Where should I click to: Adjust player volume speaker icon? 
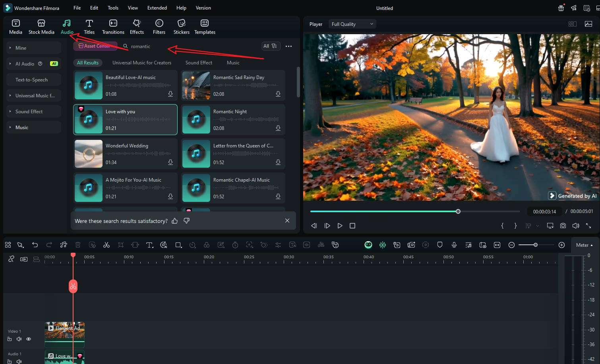(x=576, y=226)
